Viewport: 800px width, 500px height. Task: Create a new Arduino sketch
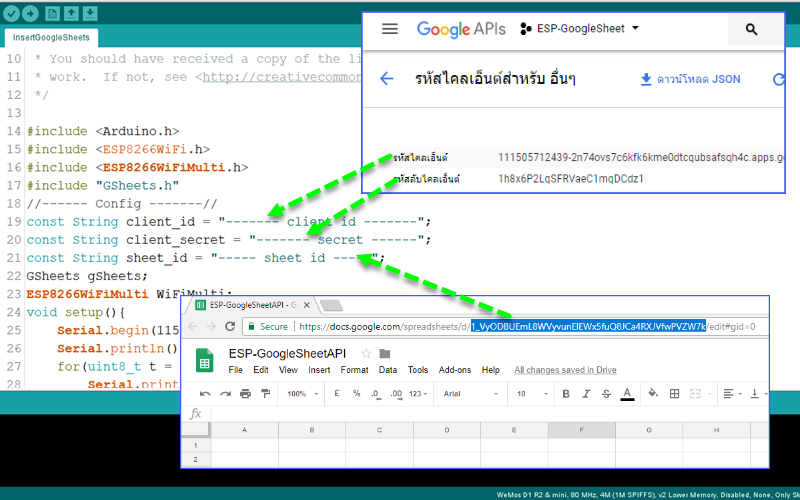click(52, 14)
